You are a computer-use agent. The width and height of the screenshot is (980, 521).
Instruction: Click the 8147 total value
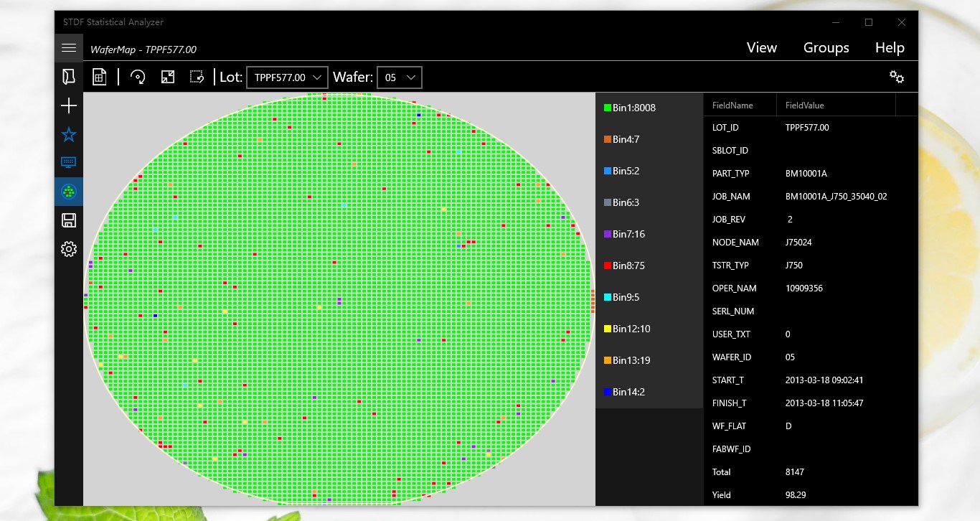(794, 472)
